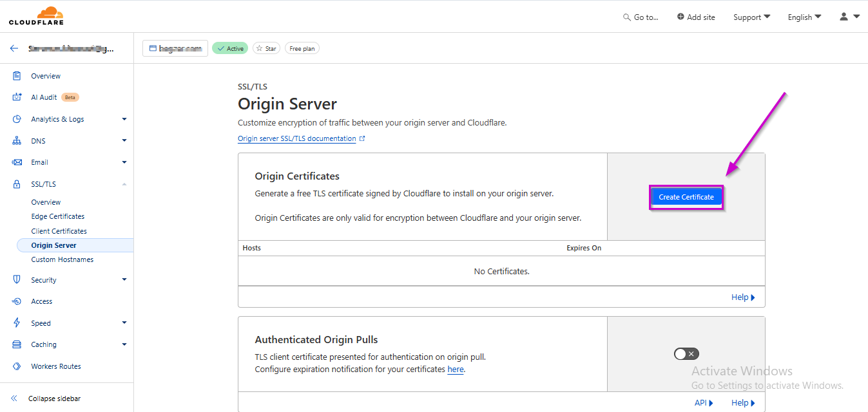The image size is (868, 412).
Task: Click the Speed lightning bolt icon
Action: pyautogui.click(x=17, y=323)
